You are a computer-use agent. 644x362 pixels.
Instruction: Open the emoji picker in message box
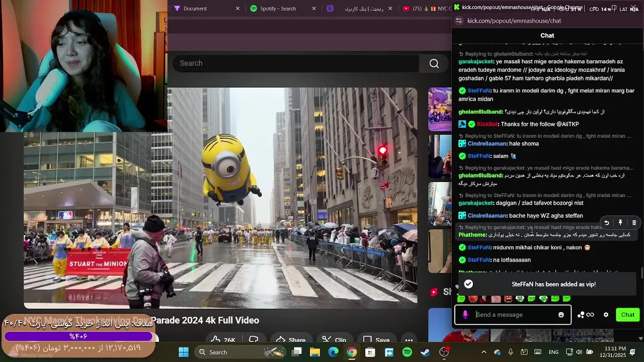pos(561,315)
